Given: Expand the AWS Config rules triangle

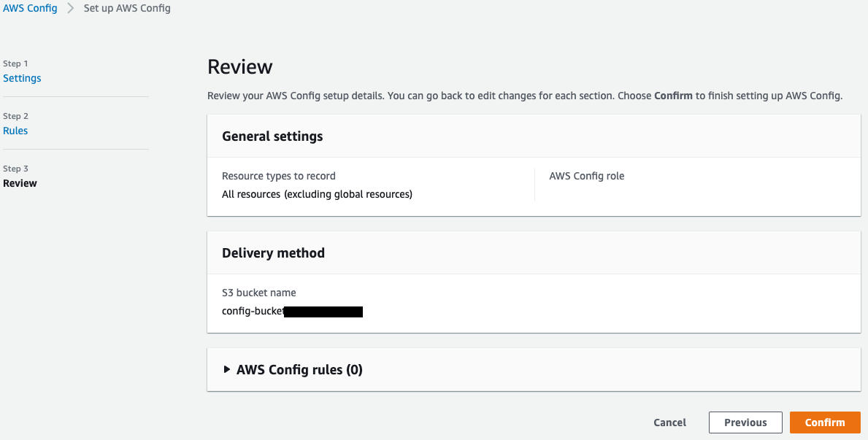Looking at the screenshot, I should (x=227, y=369).
